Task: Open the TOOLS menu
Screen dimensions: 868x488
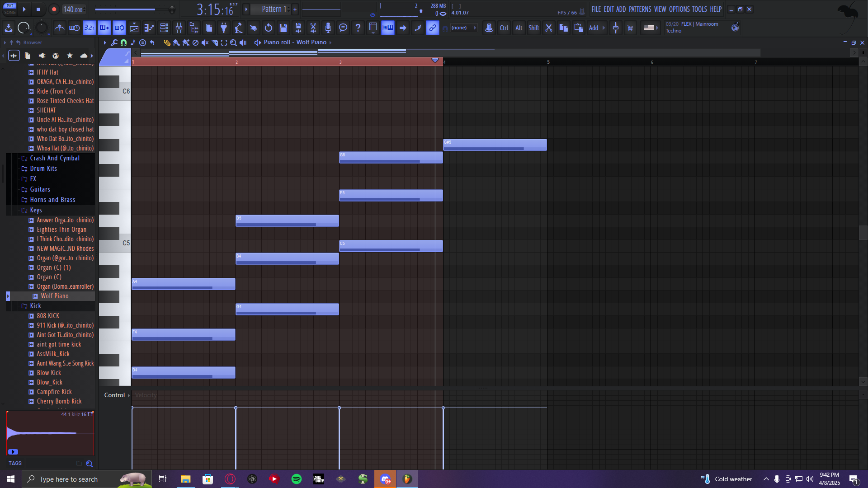Action: pyautogui.click(x=699, y=9)
